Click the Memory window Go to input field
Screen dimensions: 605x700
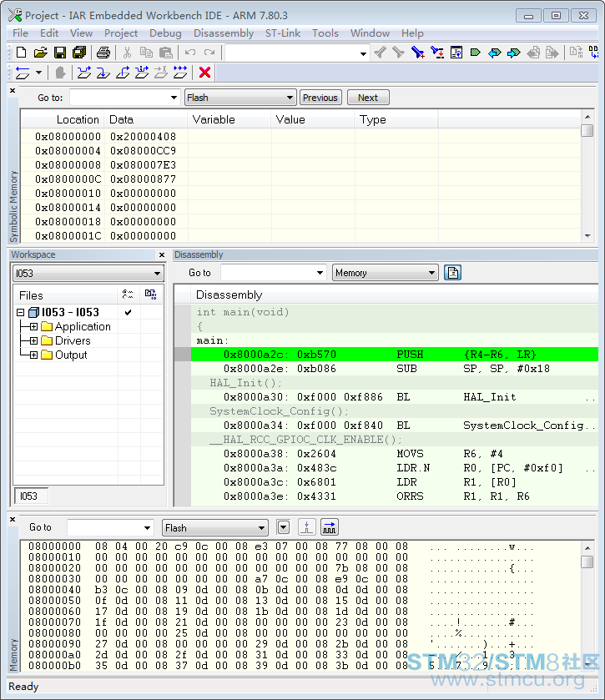105,527
